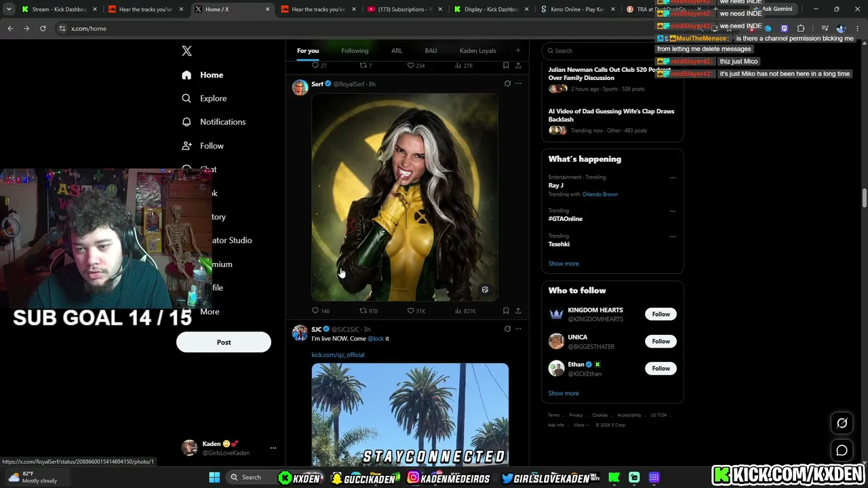The width and height of the screenshot is (868, 488).
Task: Bookmark Serf's post
Action: [506, 310]
